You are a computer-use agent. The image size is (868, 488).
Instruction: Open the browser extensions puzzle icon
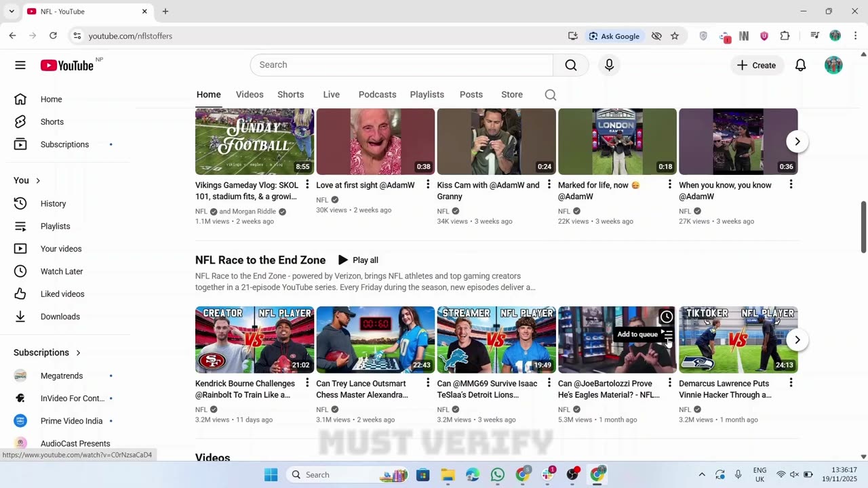[785, 36]
